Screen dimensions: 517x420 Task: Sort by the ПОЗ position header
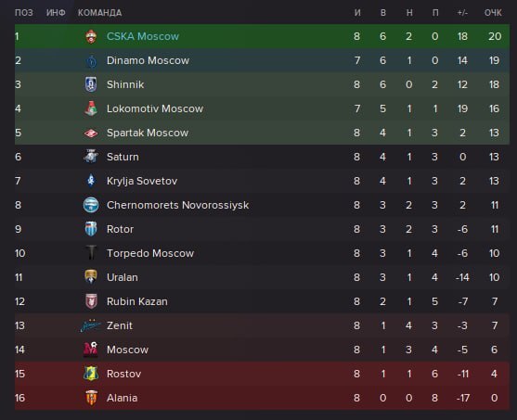click(24, 13)
